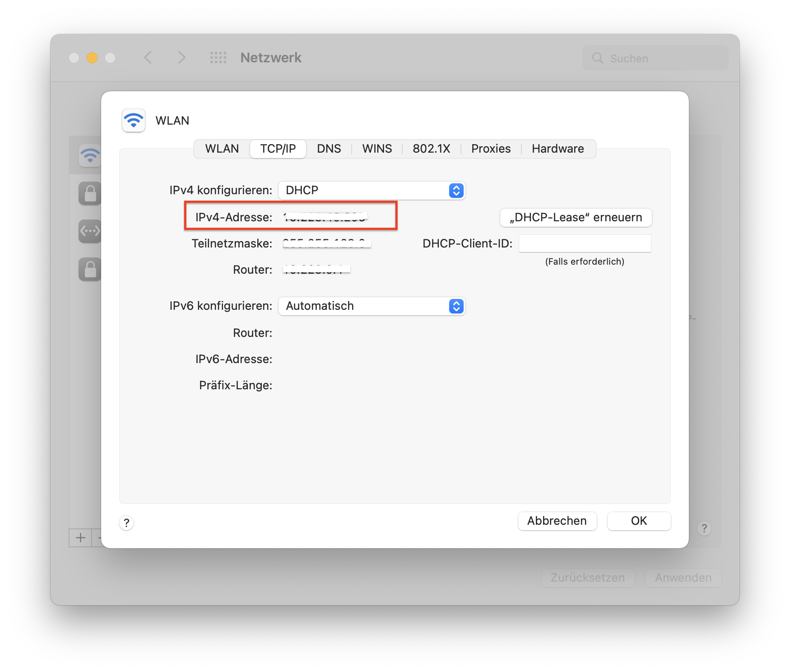Click the DHCP-Client-ID text field
This screenshot has height=672, width=790.
pyautogui.click(x=585, y=244)
